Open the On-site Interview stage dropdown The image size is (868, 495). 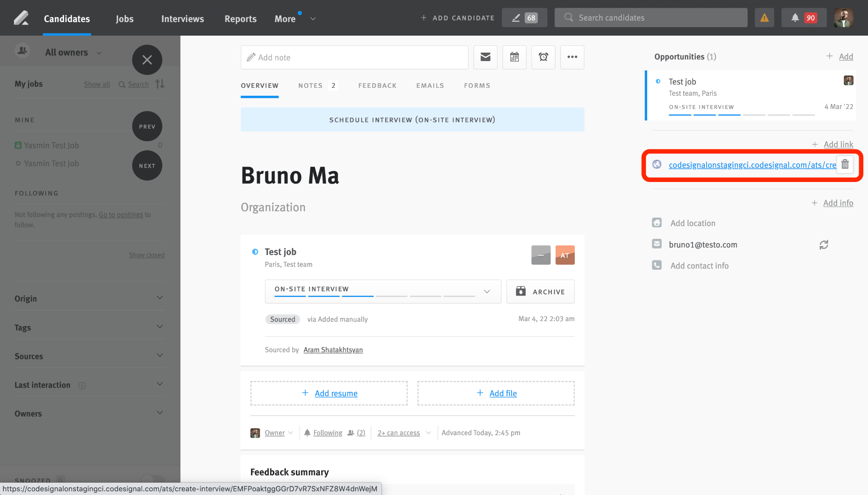[x=383, y=291]
